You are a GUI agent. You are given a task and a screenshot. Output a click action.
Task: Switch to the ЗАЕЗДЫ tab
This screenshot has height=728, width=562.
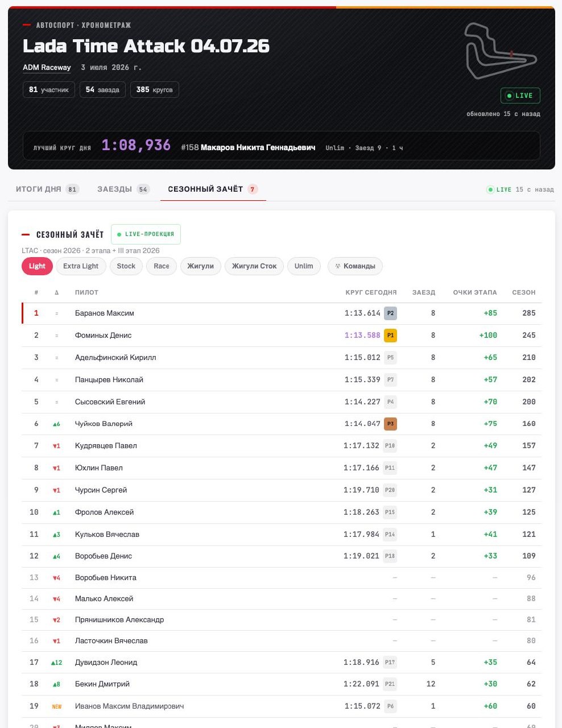pos(123,189)
